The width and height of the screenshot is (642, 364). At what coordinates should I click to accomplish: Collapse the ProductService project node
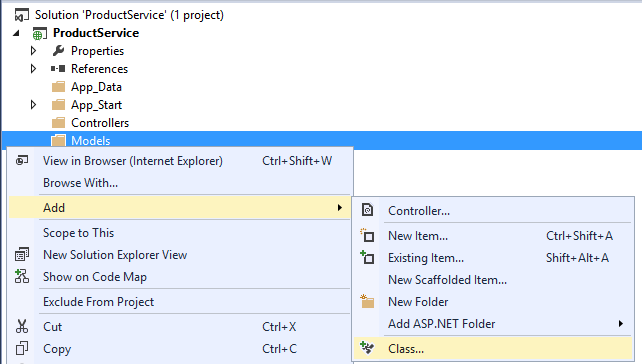coord(16,33)
